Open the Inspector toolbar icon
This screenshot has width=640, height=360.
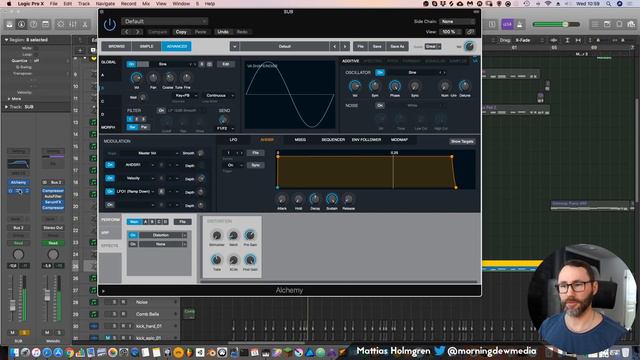pos(21,24)
